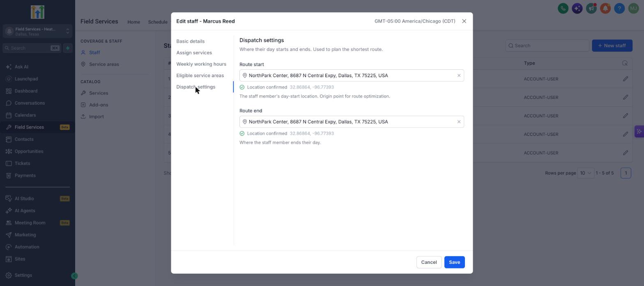Open Add-ons in Catalog

coord(99,105)
